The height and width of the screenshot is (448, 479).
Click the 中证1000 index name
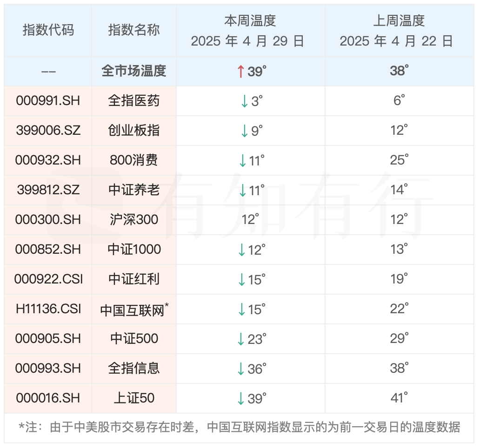click(x=134, y=250)
